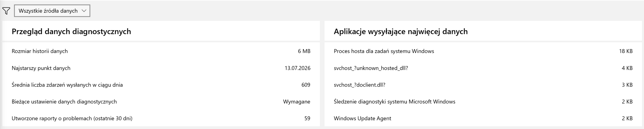Click the 13.07.2026 date value
Image resolution: width=644 pixels, height=129 pixels.
297,68
